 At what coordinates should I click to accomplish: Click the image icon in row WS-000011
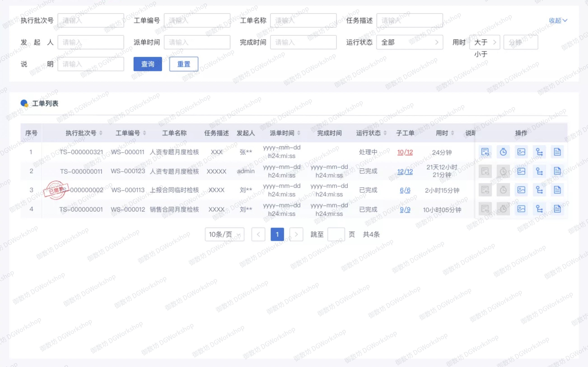tap(521, 152)
